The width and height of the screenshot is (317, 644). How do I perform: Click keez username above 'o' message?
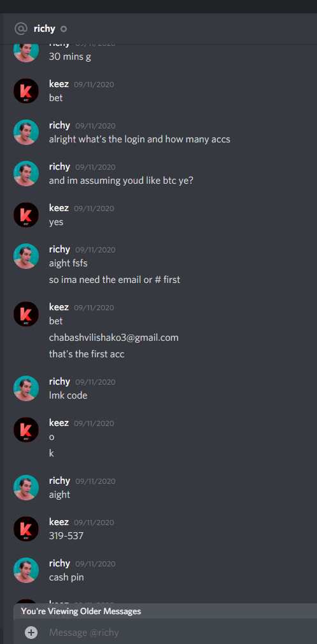[59, 423]
